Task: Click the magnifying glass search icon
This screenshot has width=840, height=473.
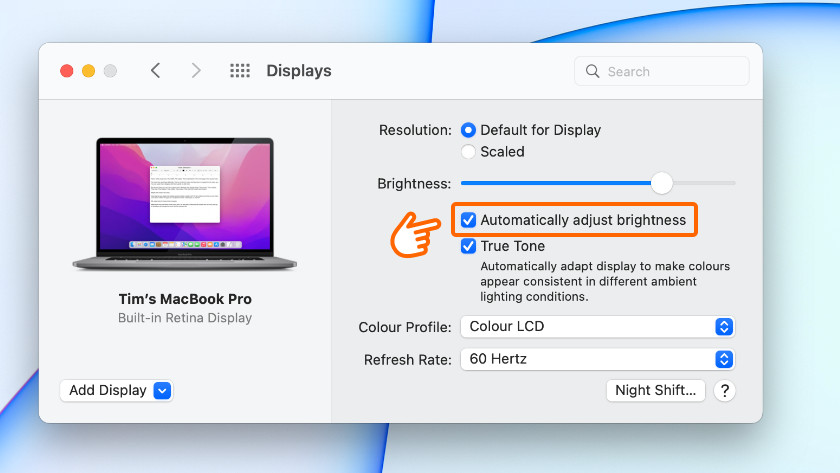Action: pos(593,72)
